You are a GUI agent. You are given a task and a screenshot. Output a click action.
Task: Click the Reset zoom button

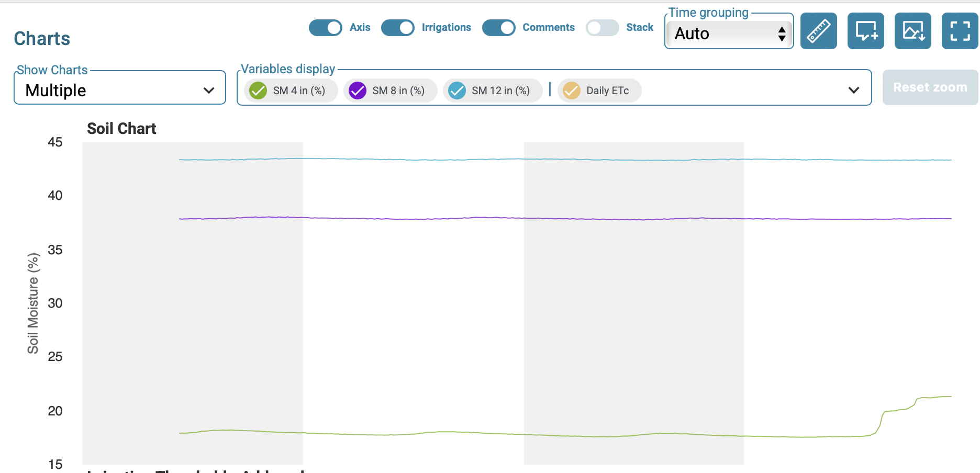coord(930,87)
